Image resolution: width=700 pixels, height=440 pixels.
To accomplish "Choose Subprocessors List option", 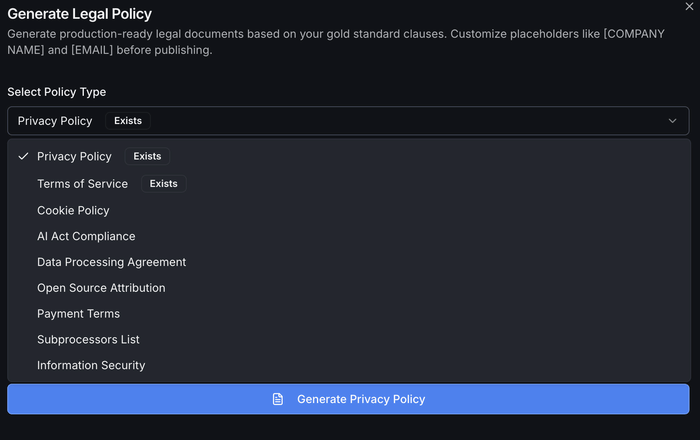I will (88, 340).
